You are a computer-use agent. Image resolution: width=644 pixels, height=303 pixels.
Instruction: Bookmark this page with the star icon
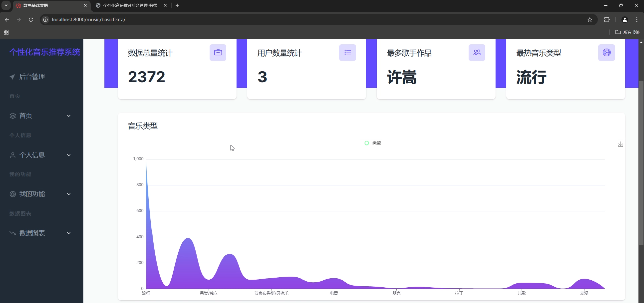pyautogui.click(x=590, y=20)
